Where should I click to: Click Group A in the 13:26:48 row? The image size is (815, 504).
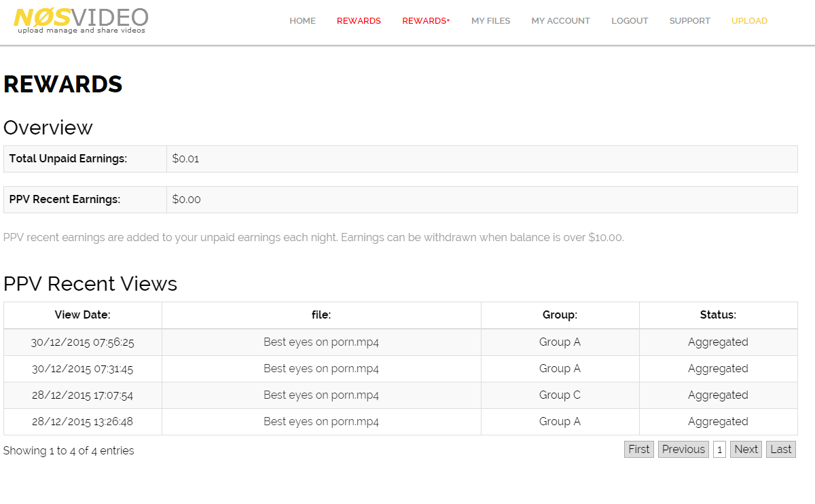tap(560, 422)
